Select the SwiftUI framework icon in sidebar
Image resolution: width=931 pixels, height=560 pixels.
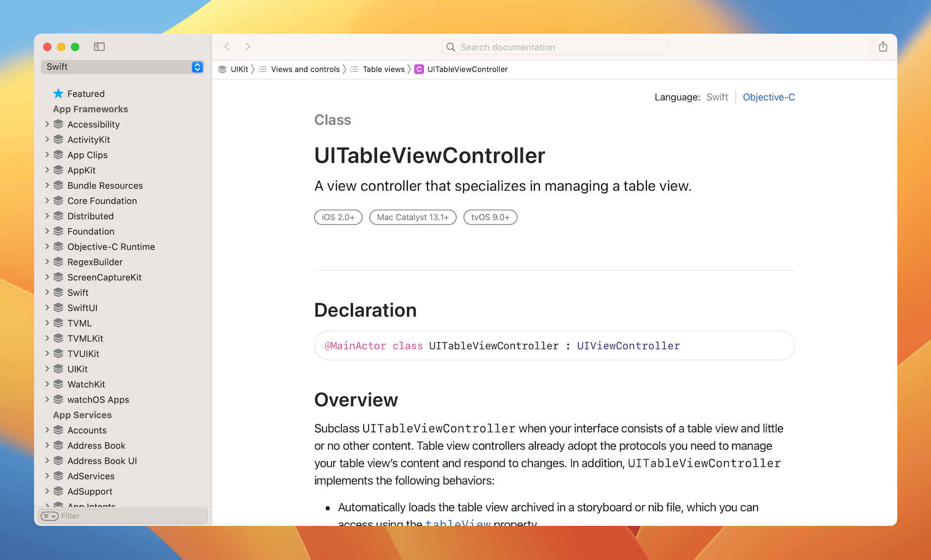pos(58,307)
